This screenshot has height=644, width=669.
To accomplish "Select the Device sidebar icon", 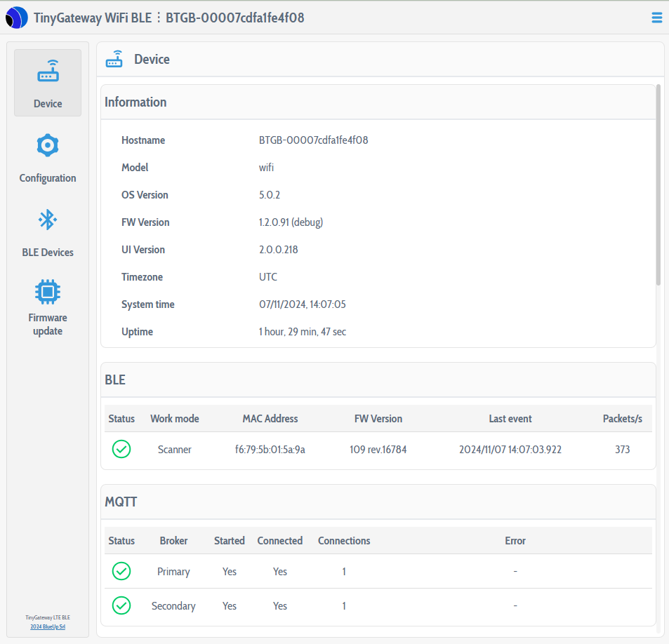I will click(x=47, y=70).
